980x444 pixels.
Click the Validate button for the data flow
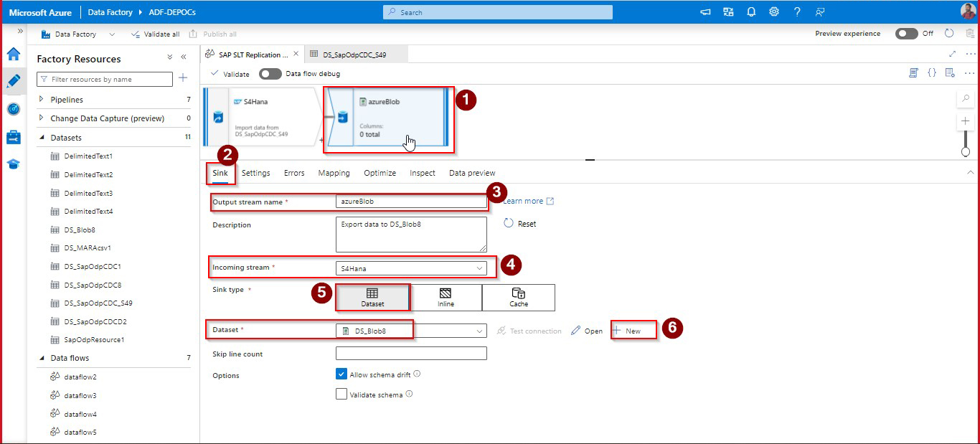tap(230, 74)
